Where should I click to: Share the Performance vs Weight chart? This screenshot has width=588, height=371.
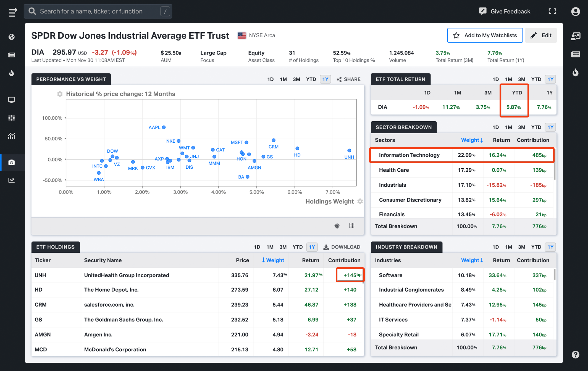point(348,79)
